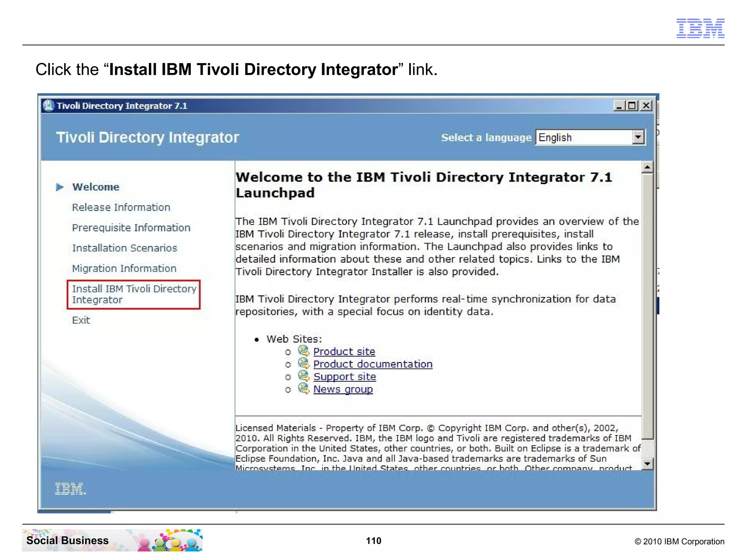Viewport: 747px width, 560px height.
Task: Open the Product documentation link
Action: pos(373,364)
